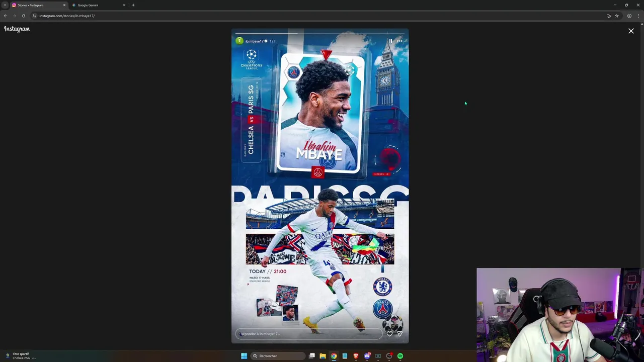The width and height of the screenshot is (644, 362).
Task: Click the instagram.com address bar URL
Action: [x=67, y=16]
